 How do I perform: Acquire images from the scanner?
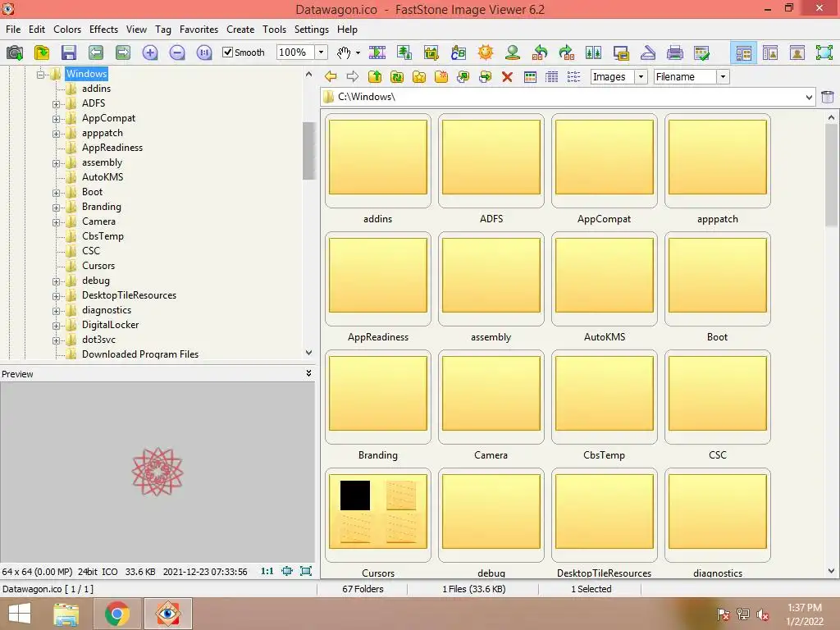point(648,52)
